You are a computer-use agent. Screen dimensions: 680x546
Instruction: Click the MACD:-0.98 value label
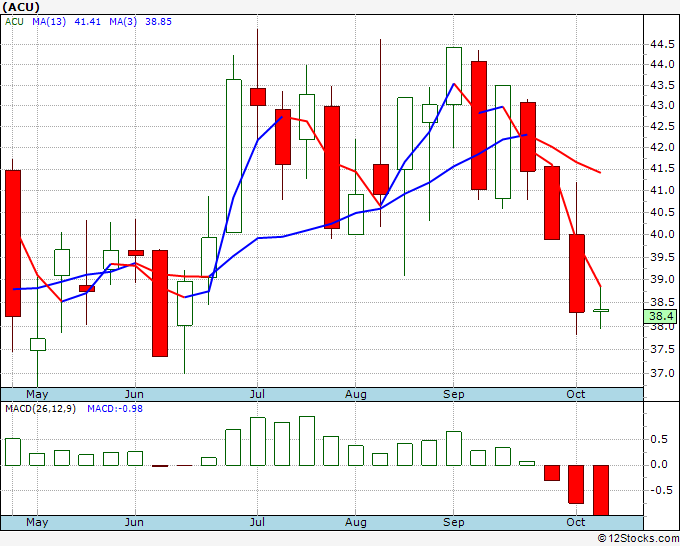[115, 409]
